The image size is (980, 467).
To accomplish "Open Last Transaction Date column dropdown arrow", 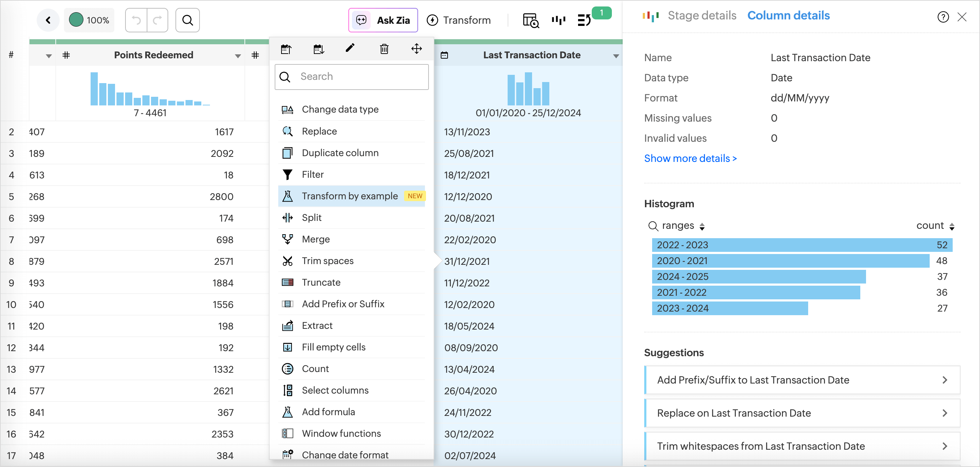I will click(x=615, y=56).
